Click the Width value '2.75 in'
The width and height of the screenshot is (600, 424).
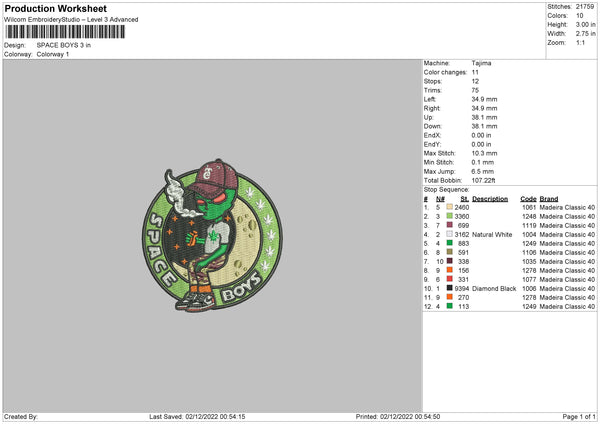pos(585,34)
